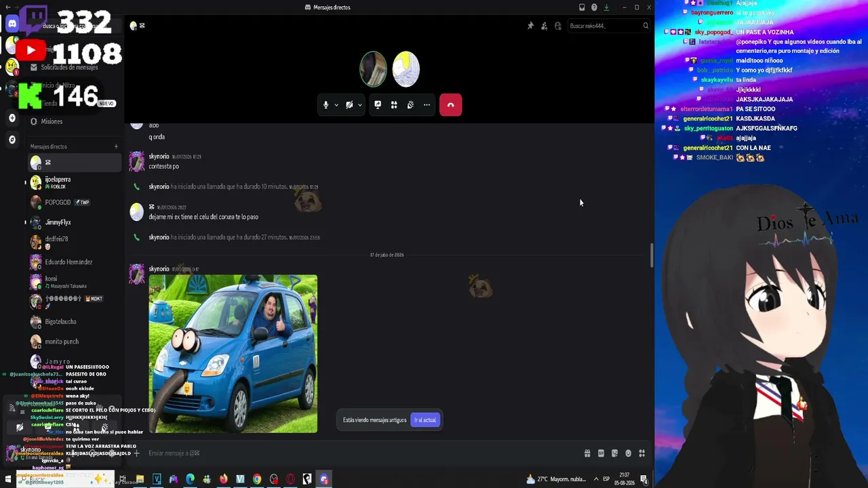Viewport: 868px width, 488px height.
Task: Show the user profile panel
Action: [557, 26]
